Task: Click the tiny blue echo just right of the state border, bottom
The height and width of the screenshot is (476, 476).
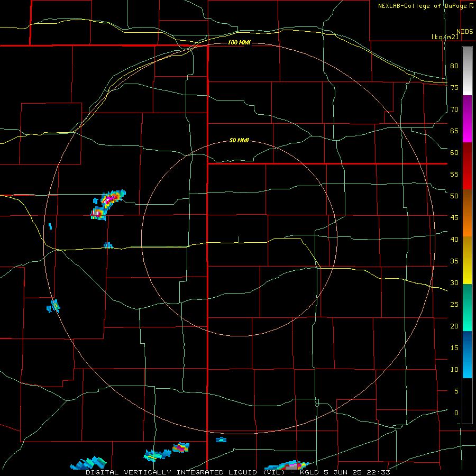Action: (221, 440)
